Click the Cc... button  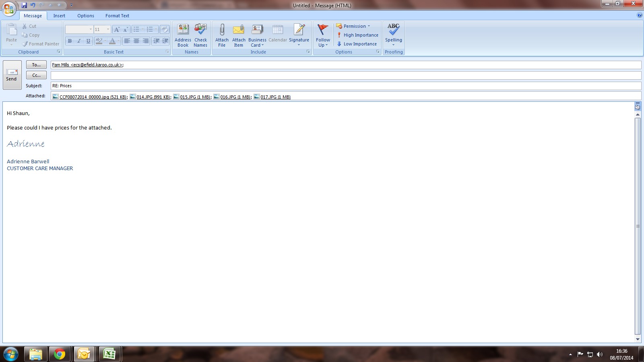tap(36, 75)
